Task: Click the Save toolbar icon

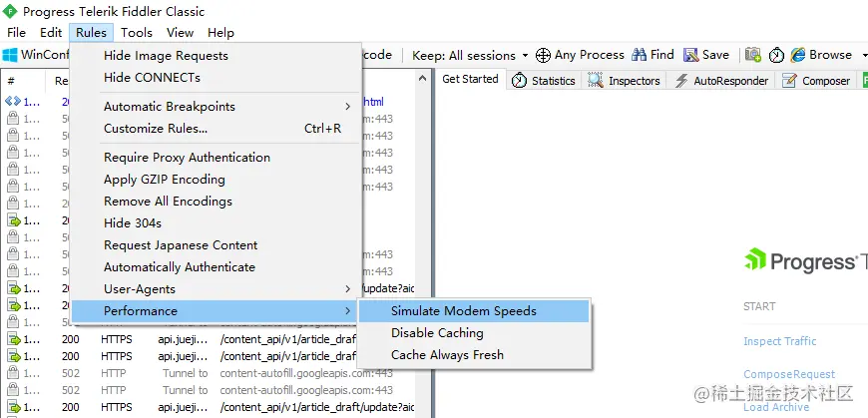Action: 690,55
